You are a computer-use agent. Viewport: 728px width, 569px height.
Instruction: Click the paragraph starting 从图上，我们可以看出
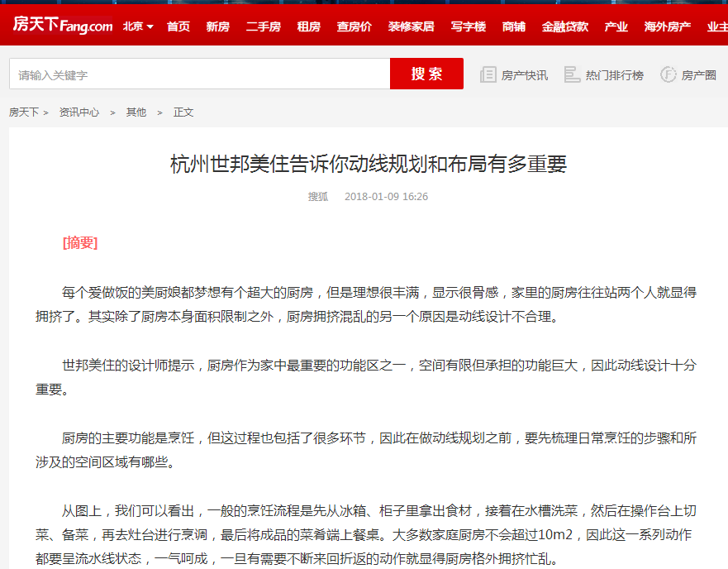click(x=366, y=534)
